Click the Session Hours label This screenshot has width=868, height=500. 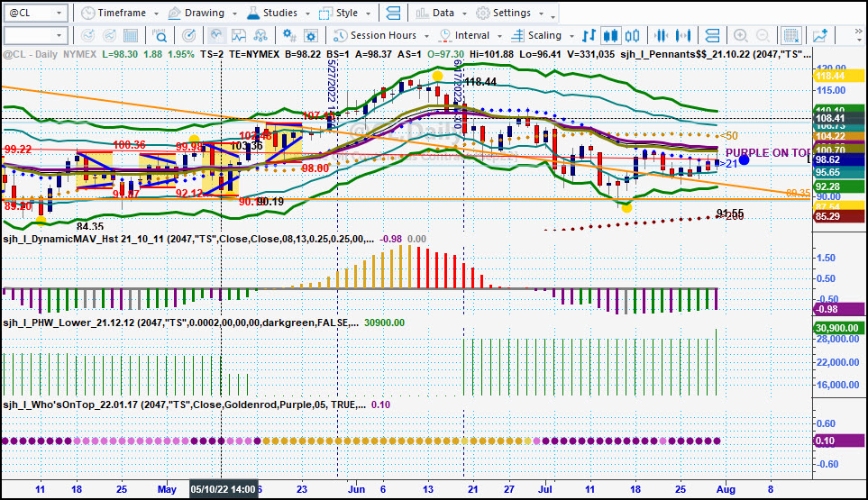383,35
